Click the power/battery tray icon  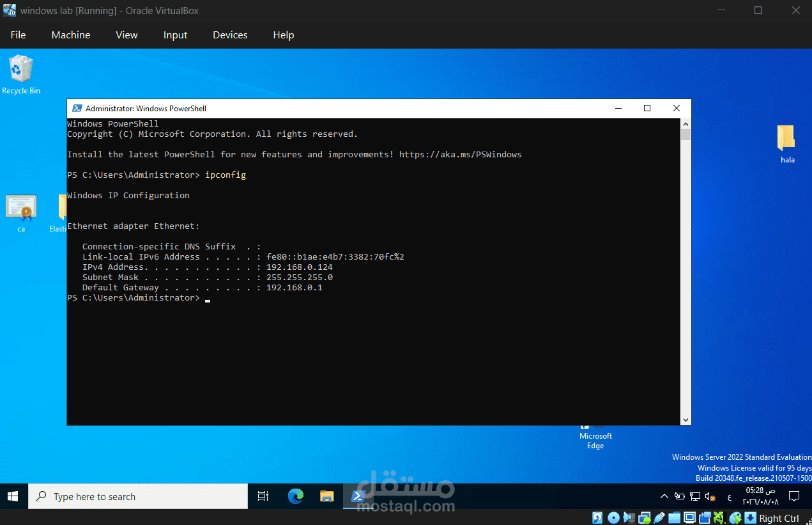(680, 496)
